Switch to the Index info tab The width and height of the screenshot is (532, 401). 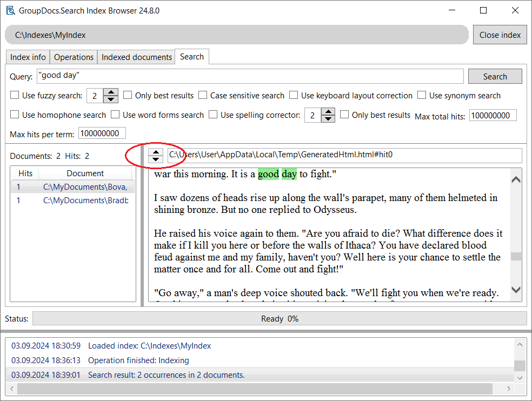[x=28, y=57]
